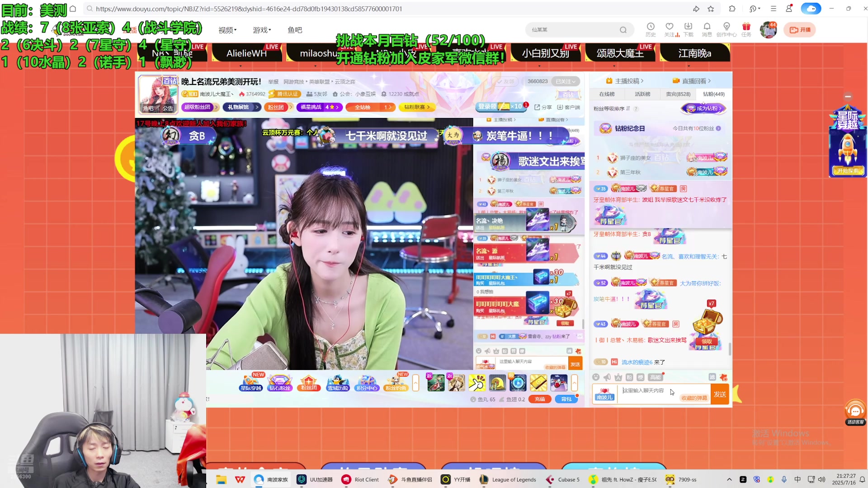The image size is (868, 488).
Task: Switch to the 贵宾(8528) tab
Action: coord(678,94)
